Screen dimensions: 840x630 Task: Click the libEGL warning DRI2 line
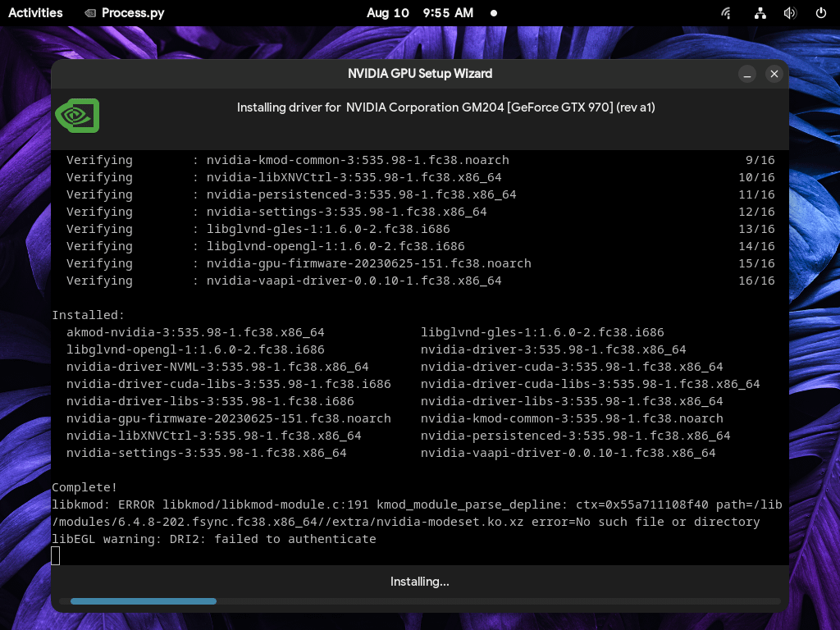coord(214,539)
